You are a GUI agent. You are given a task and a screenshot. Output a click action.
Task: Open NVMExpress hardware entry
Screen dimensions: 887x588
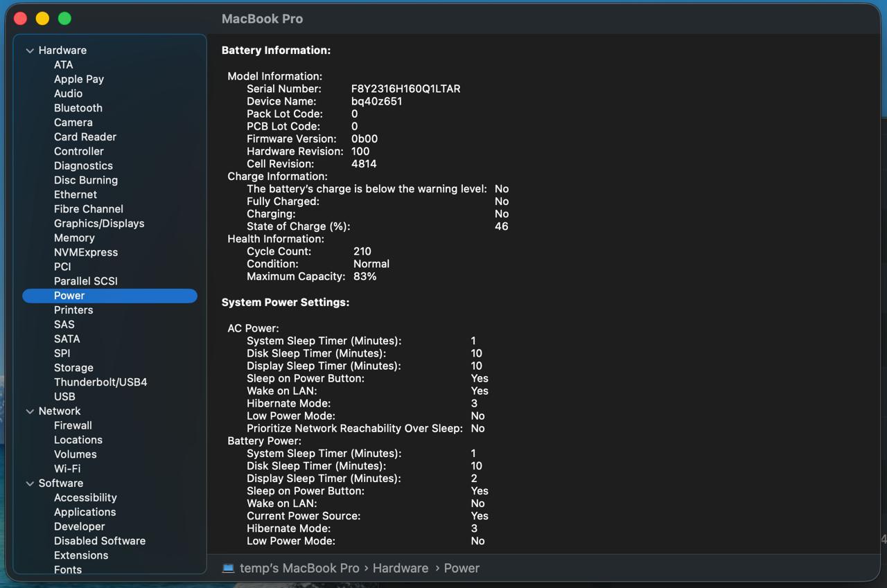pos(86,252)
